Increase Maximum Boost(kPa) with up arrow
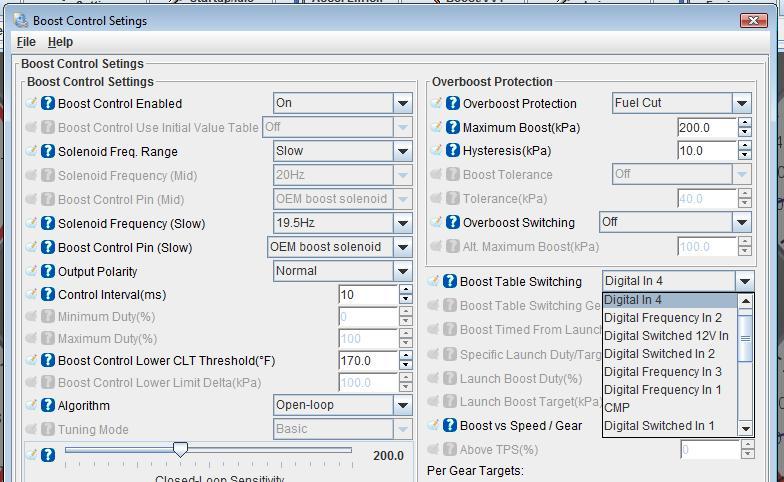 (744, 122)
